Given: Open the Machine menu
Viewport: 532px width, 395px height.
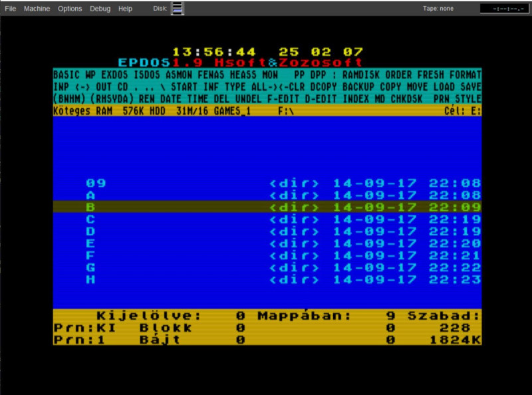Looking at the screenshot, I should 37,9.
